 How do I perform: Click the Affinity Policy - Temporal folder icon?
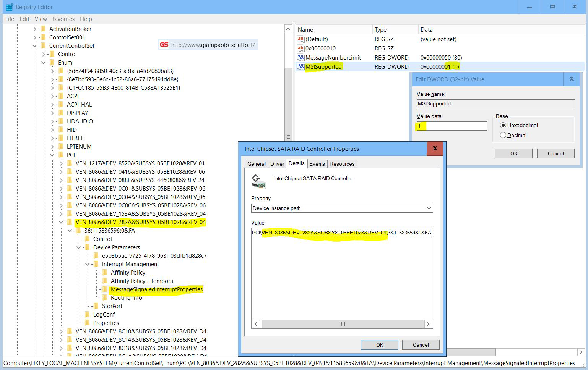(x=105, y=281)
